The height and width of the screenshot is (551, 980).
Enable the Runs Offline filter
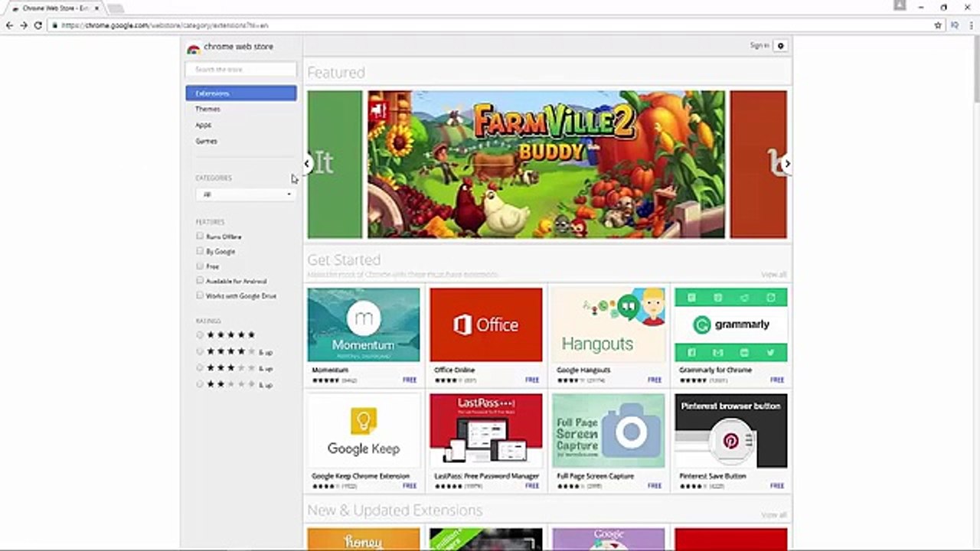point(200,236)
